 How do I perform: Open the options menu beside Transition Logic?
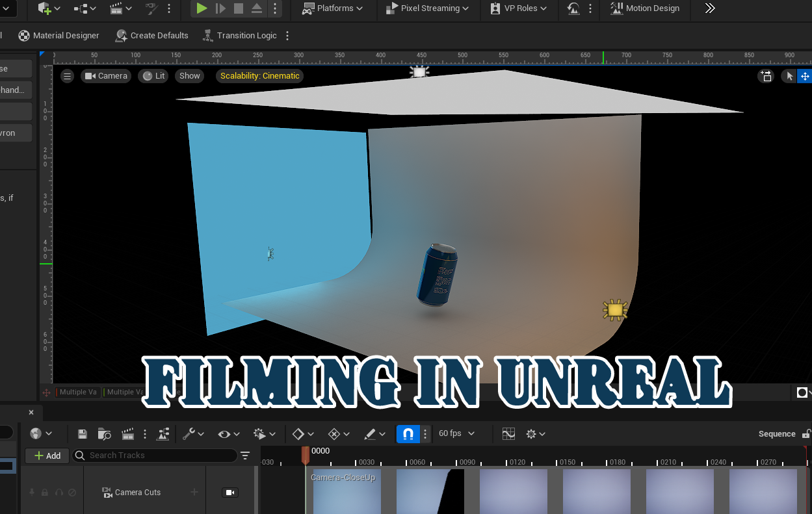(x=287, y=36)
